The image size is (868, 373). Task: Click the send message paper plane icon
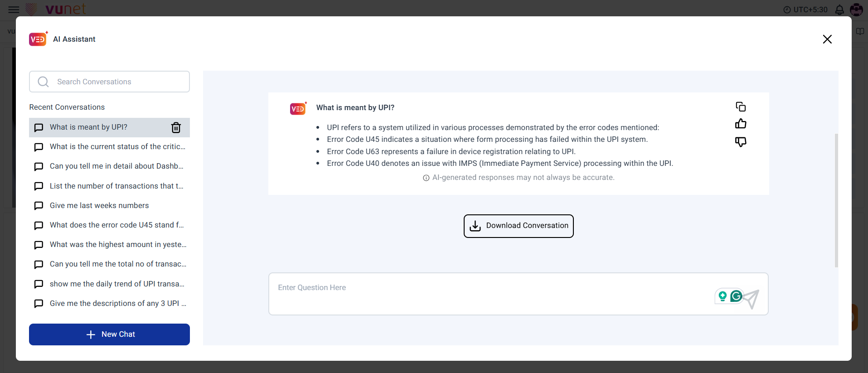[752, 298]
